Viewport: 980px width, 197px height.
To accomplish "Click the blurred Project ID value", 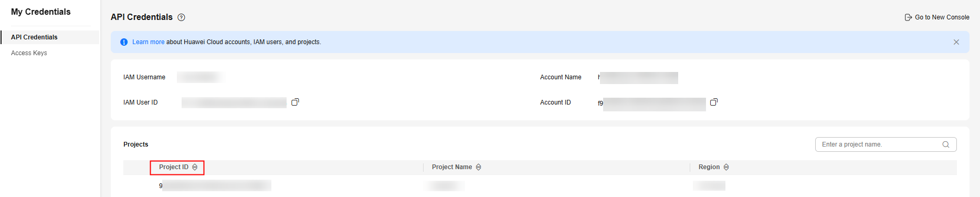I will [x=215, y=185].
